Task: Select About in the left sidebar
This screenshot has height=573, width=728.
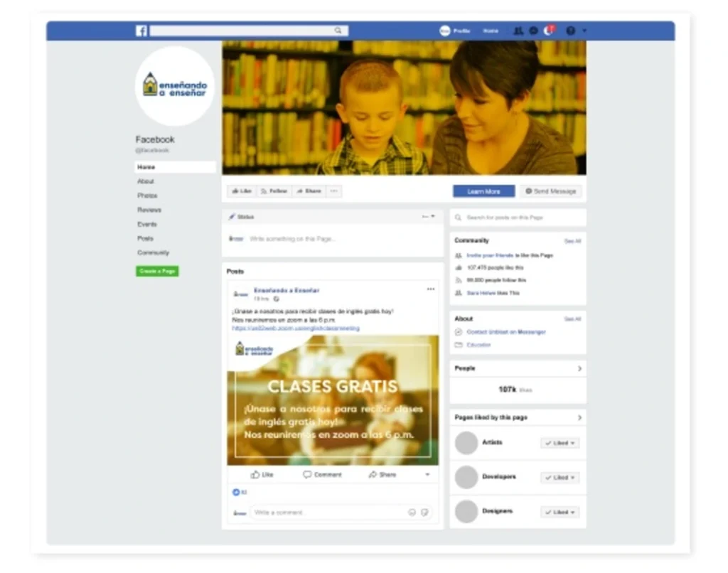Action: (x=146, y=181)
